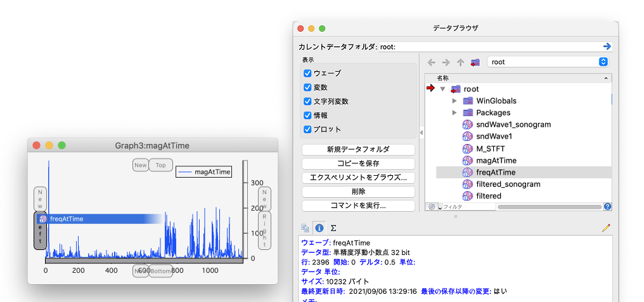Click the blue arrow beside current data folder
Viewport: 644px width, 302px height.
point(607,46)
